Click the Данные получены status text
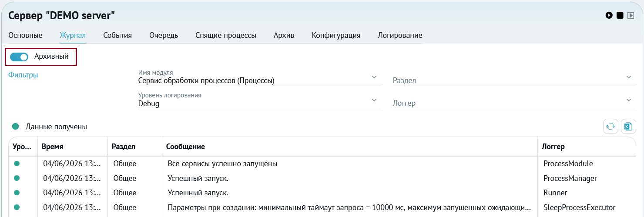 coord(56,127)
